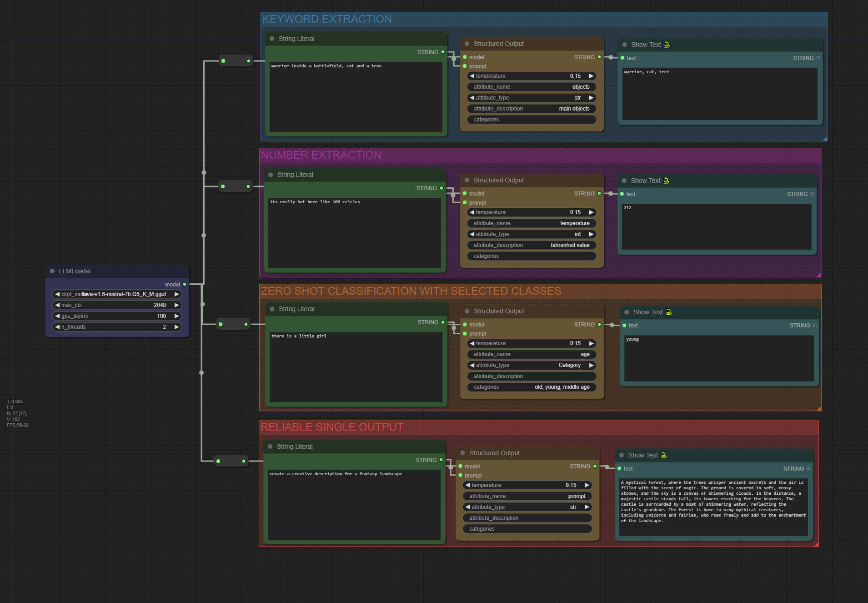868x603 pixels.
Task: Open attribute_type str combo in Keyword Extraction
Action: (532, 98)
